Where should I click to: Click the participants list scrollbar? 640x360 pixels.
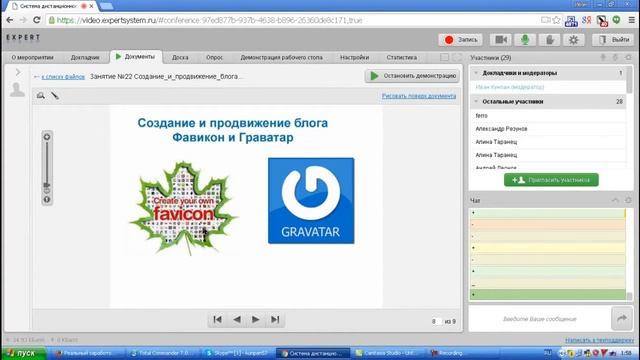(x=629, y=80)
